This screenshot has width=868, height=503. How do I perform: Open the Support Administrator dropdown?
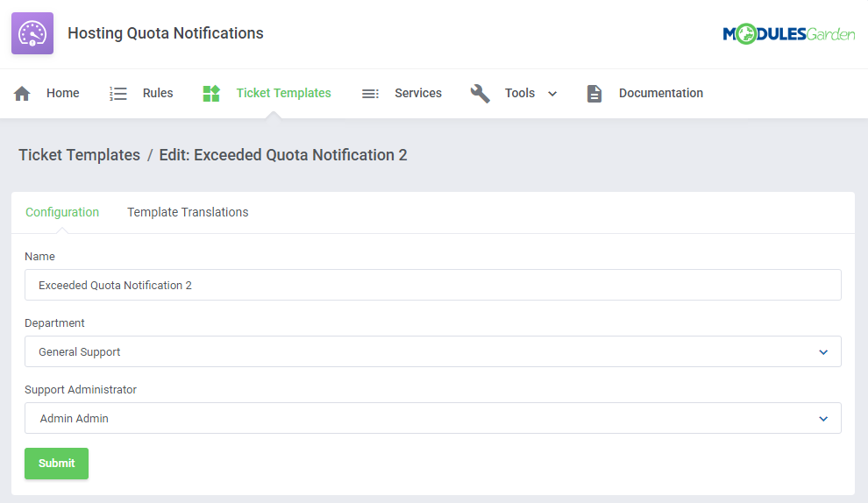pyautogui.click(x=433, y=418)
